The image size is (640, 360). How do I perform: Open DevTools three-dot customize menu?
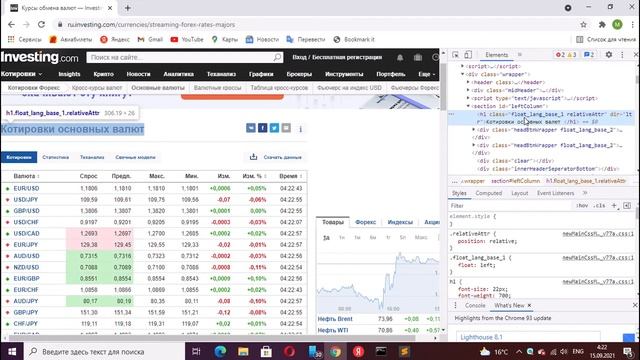click(x=622, y=54)
